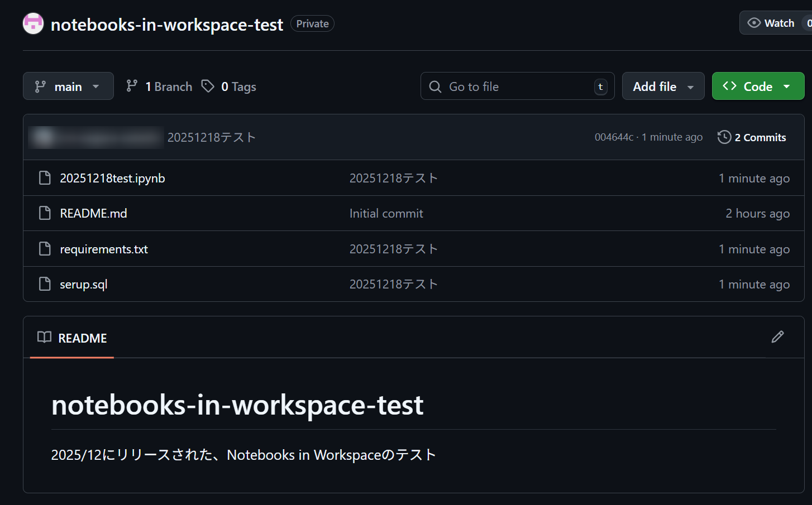This screenshot has width=812, height=505.
Task: Open requirements.txt file
Action: 104,249
